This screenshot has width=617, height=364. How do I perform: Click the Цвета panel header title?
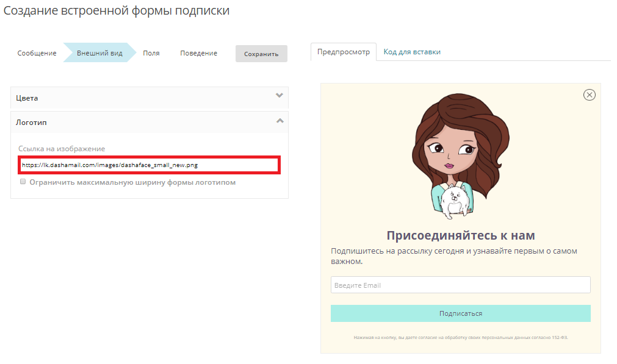coord(27,98)
